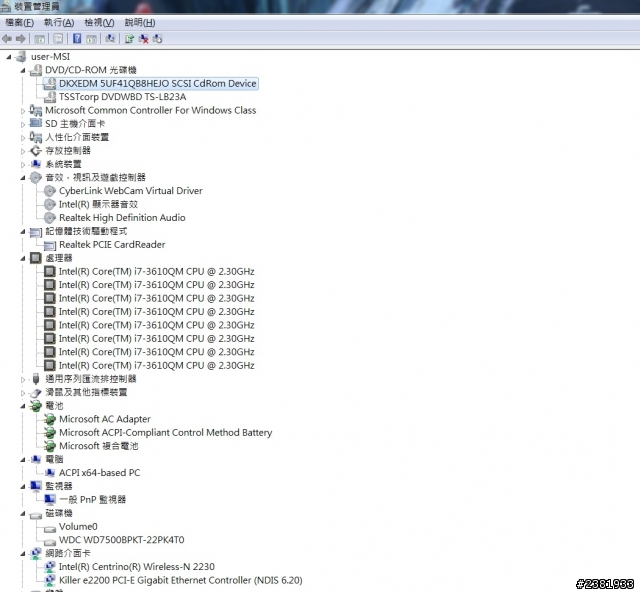This screenshot has width=640, height=592.
Task: Click the Volume0 disk icon
Action: click(x=50, y=529)
